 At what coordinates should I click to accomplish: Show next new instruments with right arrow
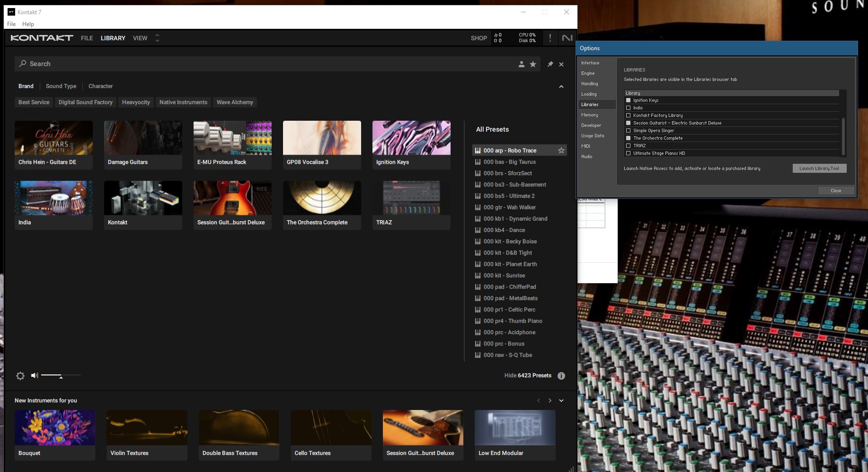pyautogui.click(x=550, y=401)
